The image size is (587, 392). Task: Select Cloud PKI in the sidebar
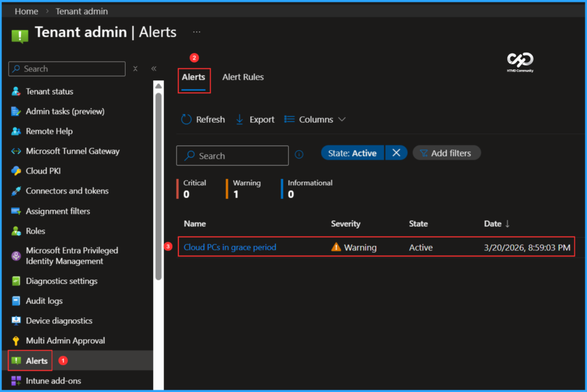[x=43, y=171]
